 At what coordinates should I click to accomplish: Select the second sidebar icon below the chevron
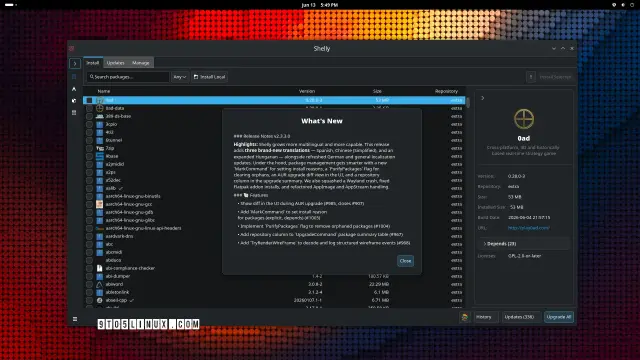pyautogui.click(x=74, y=89)
